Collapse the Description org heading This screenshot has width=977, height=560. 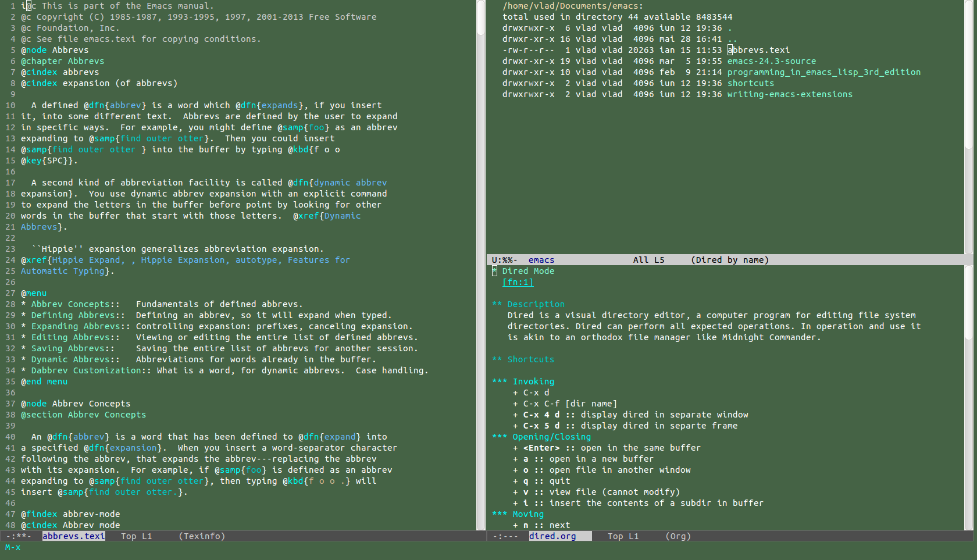[528, 304]
